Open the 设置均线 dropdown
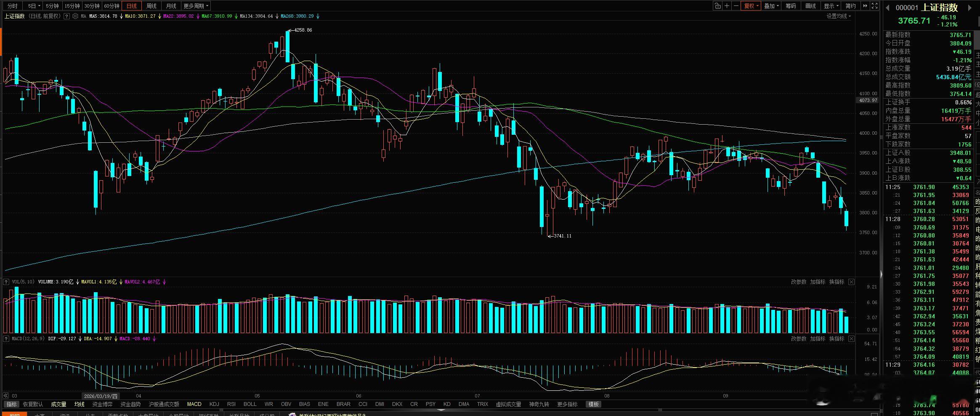 839,16
